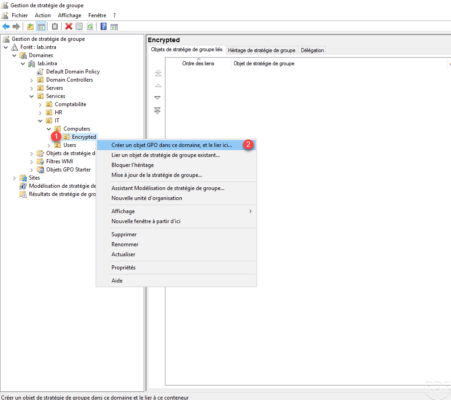Image resolution: width=451 pixels, height=400 pixels.
Task: Expand the Servers OU node
Action: tap(32, 88)
